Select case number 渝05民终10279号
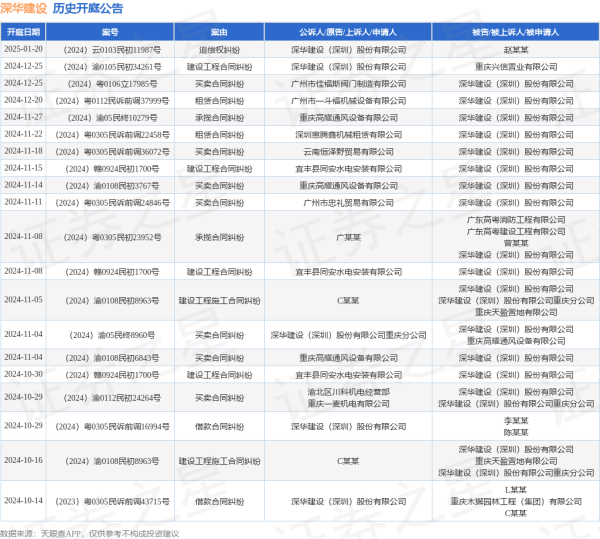Viewport: 600px width, 539px height. 110,118
